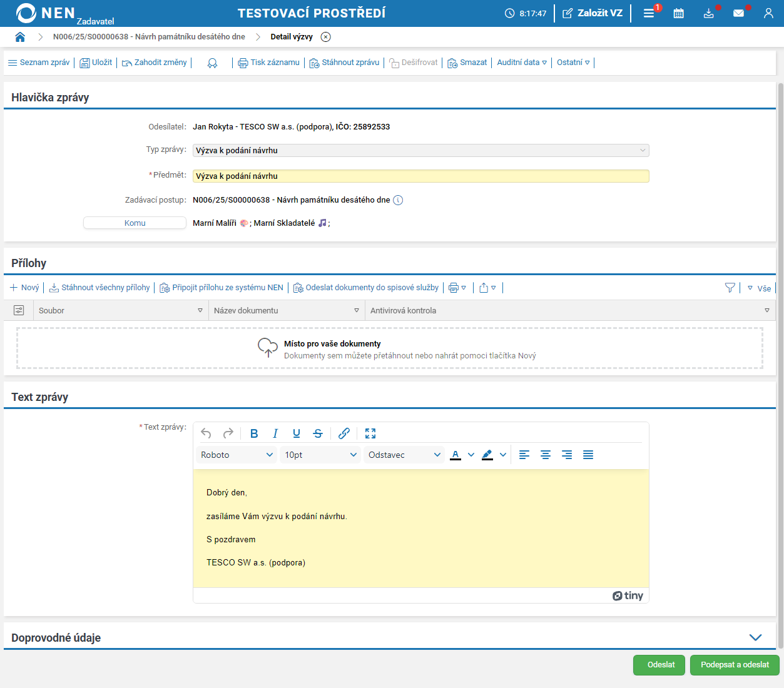This screenshot has width=784, height=688.
Task: Open the Typ zprávy dropdown
Action: coord(420,150)
